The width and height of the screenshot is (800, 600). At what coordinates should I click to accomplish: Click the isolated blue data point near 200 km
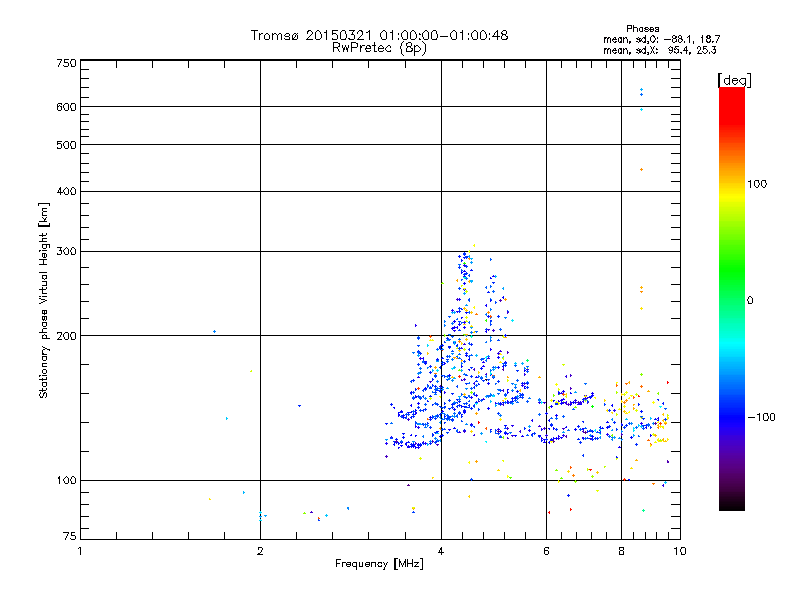(x=214, y=332)
